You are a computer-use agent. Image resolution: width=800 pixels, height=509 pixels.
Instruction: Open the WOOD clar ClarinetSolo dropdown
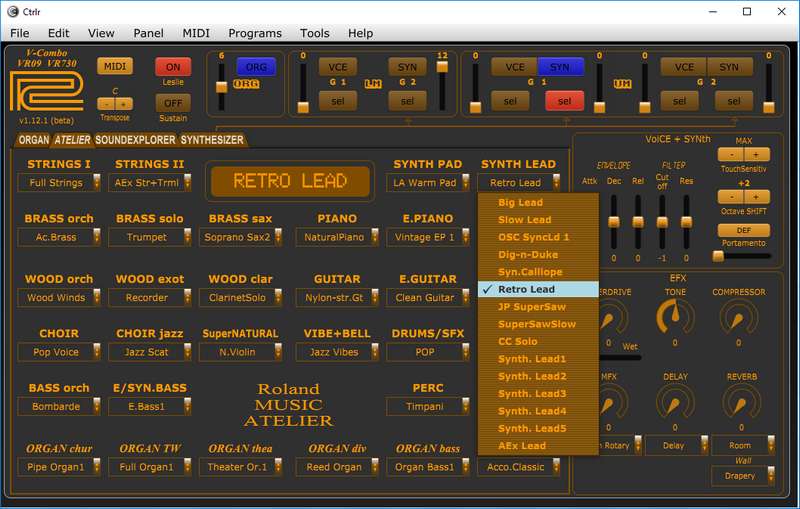tap(240, 297)
